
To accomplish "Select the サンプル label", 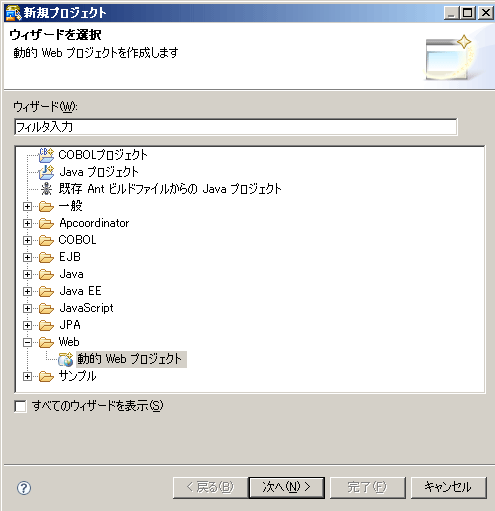I will coord(77,376).
